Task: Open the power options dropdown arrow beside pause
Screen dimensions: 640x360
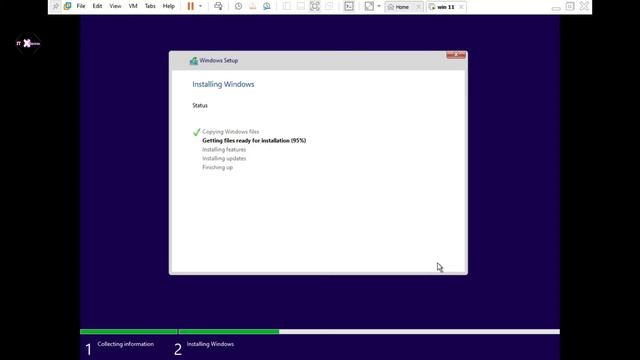Action: click(200, 6)
